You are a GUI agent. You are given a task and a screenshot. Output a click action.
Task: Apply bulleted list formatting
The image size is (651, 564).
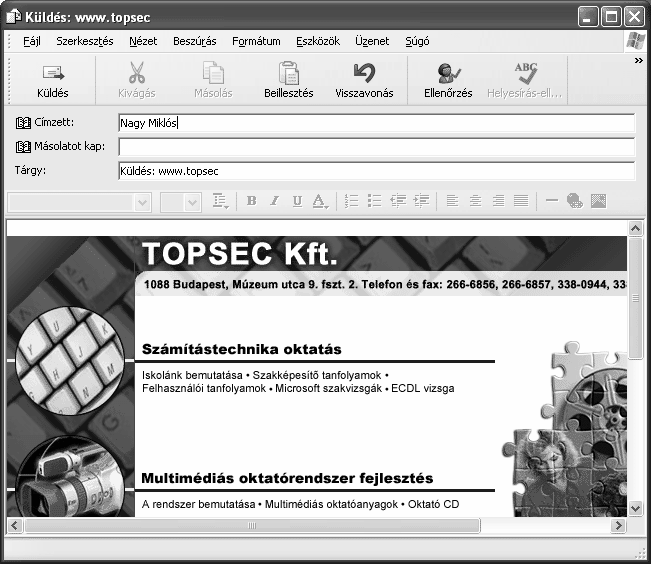click(x=374, y=201)
